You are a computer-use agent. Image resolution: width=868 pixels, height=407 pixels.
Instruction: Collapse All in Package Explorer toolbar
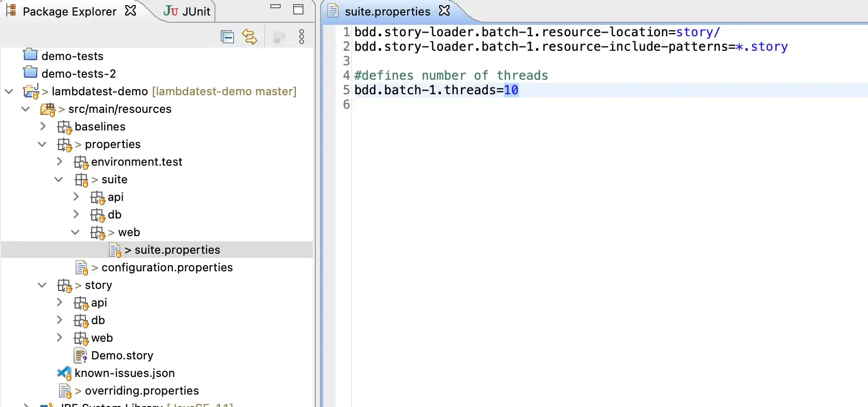(x=227, y=37)
